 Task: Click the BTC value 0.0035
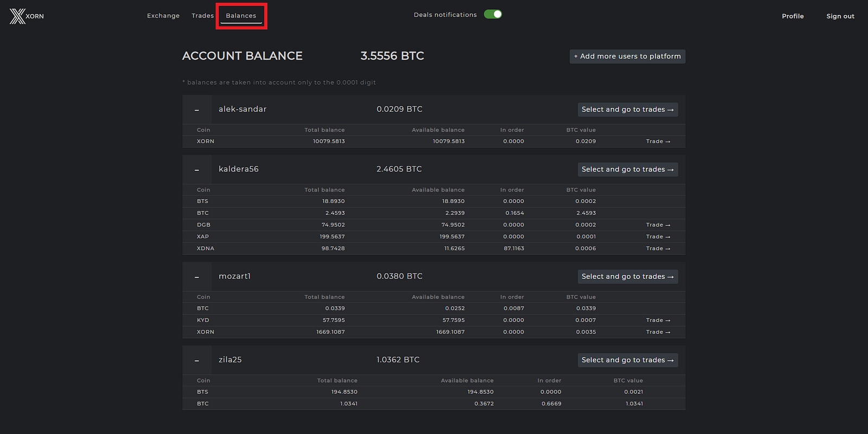click(x=586, y=332)
